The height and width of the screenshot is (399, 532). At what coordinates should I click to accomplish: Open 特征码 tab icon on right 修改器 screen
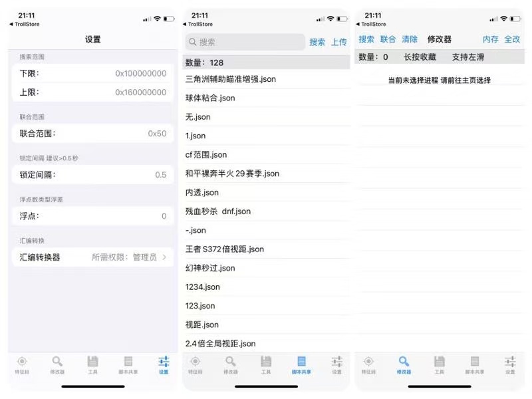[368, 364]
